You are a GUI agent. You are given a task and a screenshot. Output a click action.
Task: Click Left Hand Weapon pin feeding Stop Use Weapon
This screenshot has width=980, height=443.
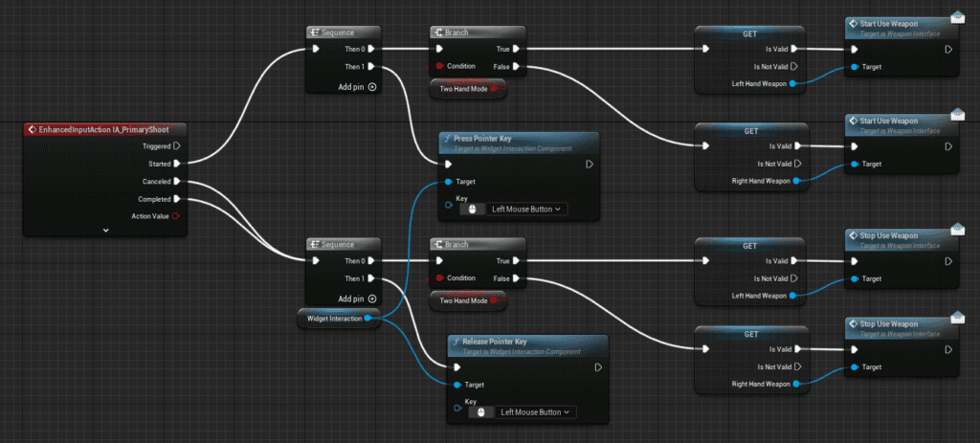click(793, 296)
